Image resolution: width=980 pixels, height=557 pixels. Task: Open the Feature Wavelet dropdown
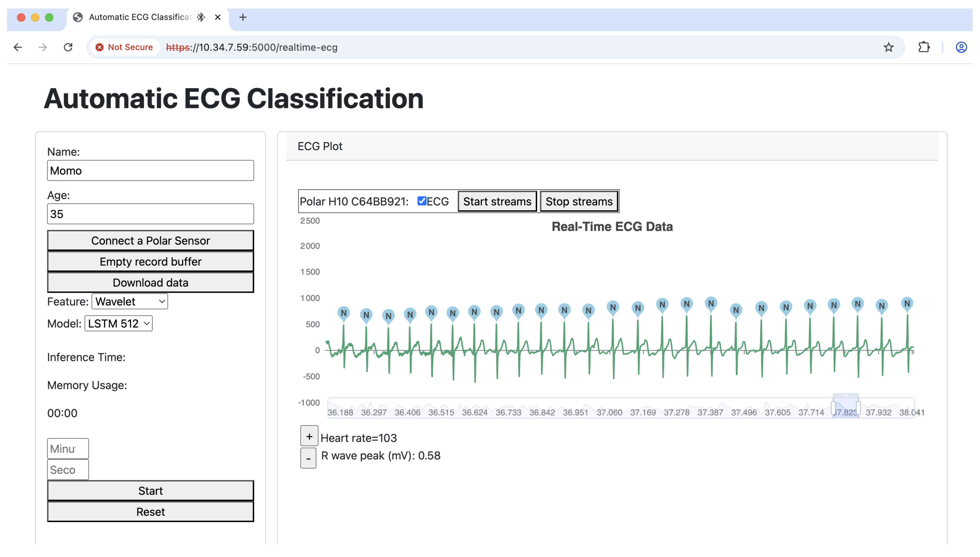pyautogui.click(x=130, y=301)
